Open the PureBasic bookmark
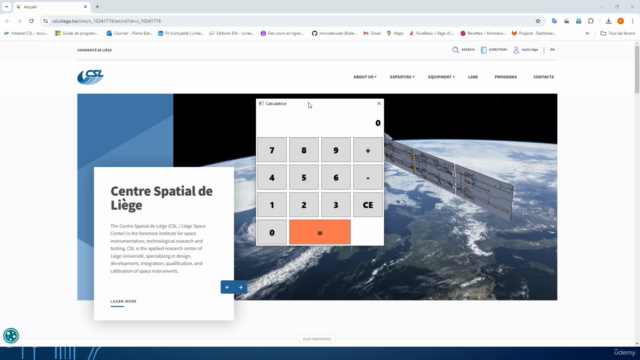Image resolution: width=640 pixels, height=360 pixels. coord(432,33)
